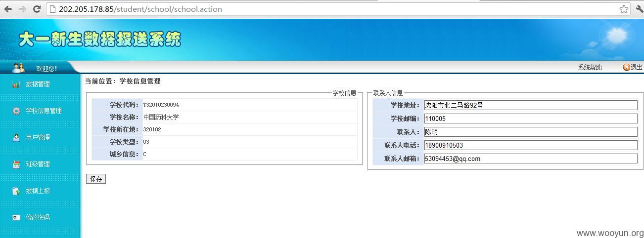Click the 数据上报 upload document icon

click(x=16, y=191)
